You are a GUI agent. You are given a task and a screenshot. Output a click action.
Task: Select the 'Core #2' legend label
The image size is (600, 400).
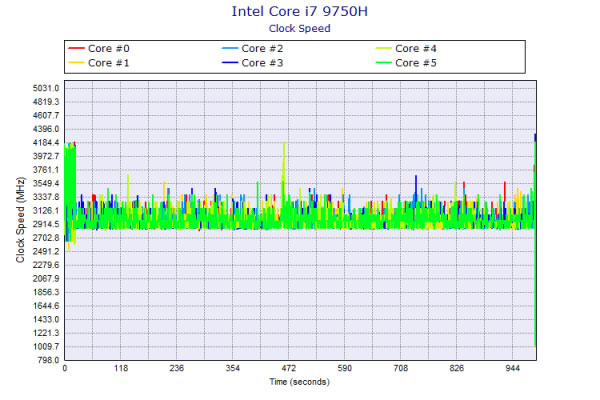(262, 49)
